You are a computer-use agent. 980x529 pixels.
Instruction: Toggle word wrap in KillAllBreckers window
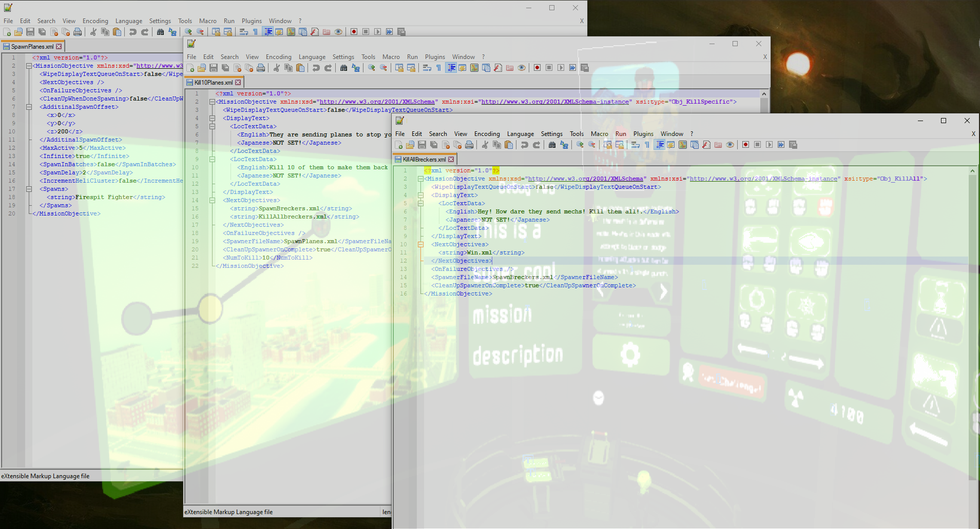[635, 145]
